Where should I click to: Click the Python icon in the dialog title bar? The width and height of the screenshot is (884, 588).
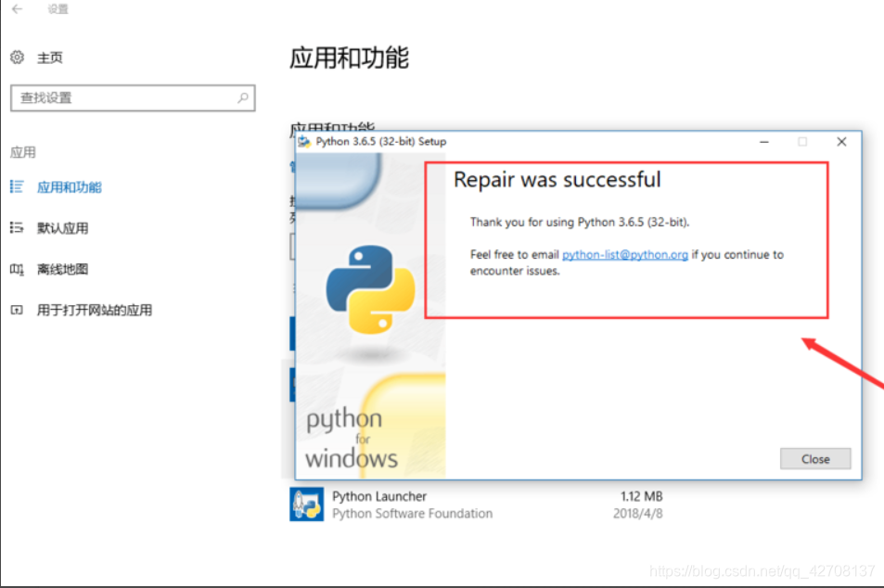pos(303,141)
